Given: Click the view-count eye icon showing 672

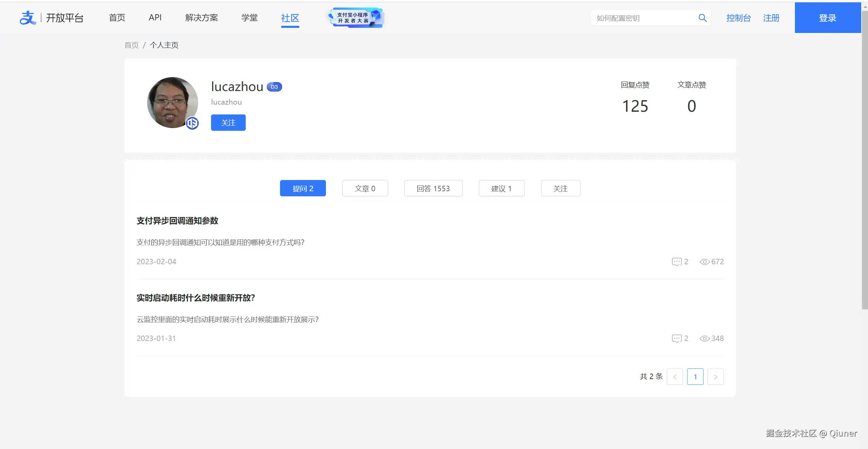Looking at the screenshot, I should [705, 262].
